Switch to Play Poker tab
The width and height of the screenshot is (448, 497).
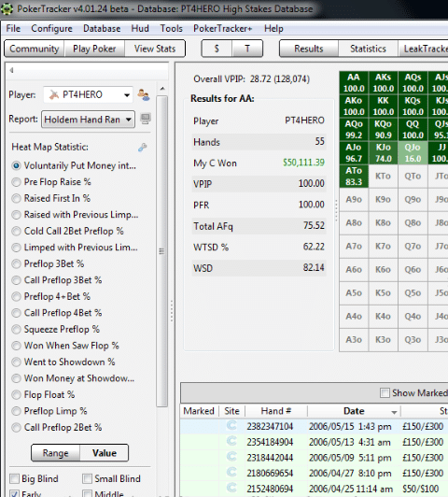click(x=94, y=49)
